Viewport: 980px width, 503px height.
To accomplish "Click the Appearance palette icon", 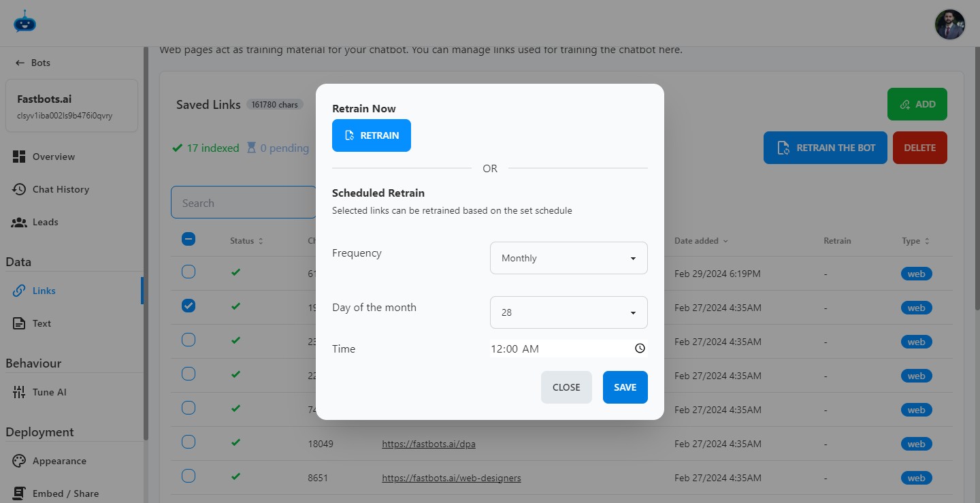I will coord(19,461).
